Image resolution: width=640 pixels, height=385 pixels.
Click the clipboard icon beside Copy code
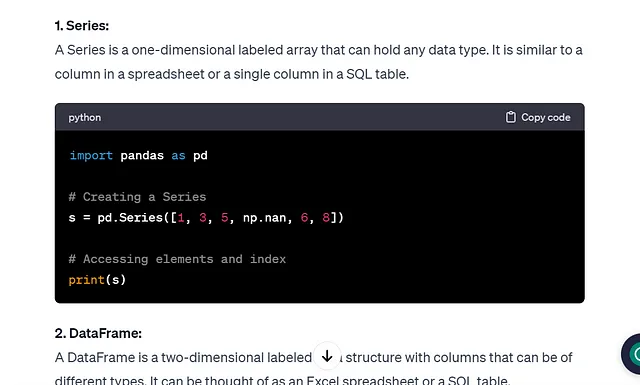click(x=511, y=117)
